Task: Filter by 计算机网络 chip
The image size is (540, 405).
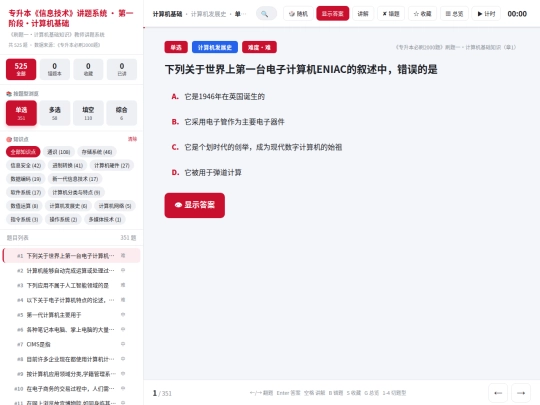Action: [115, 206]
